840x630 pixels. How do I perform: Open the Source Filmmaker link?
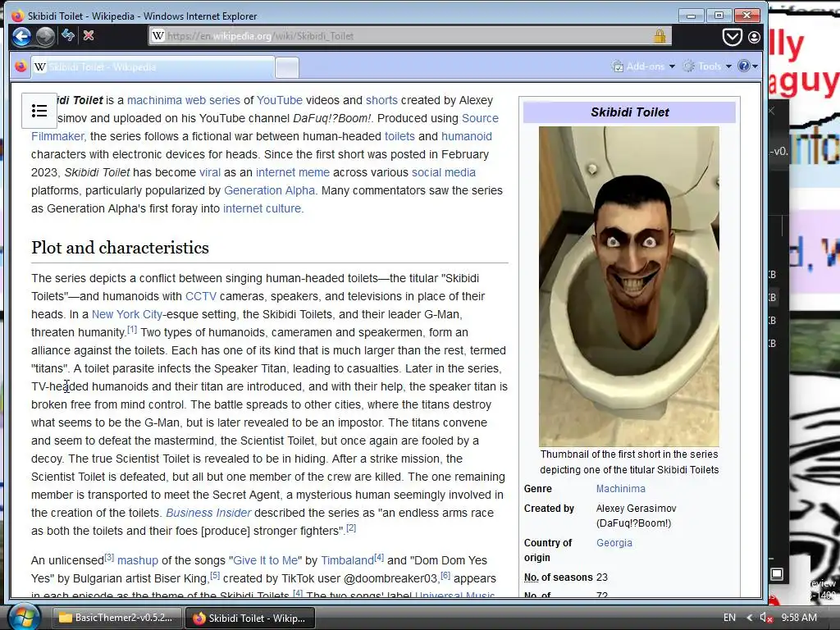tap(480, 118)
